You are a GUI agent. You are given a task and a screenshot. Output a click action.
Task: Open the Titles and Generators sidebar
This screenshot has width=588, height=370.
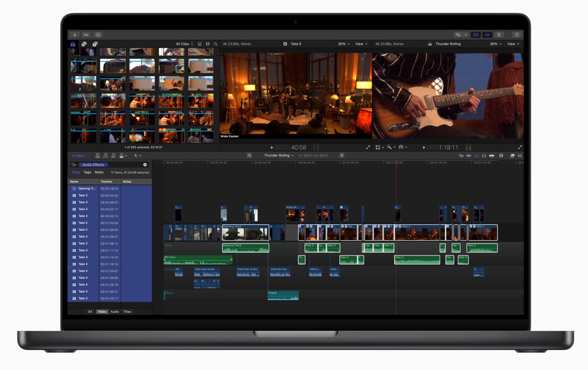click(x=95, y=44)
